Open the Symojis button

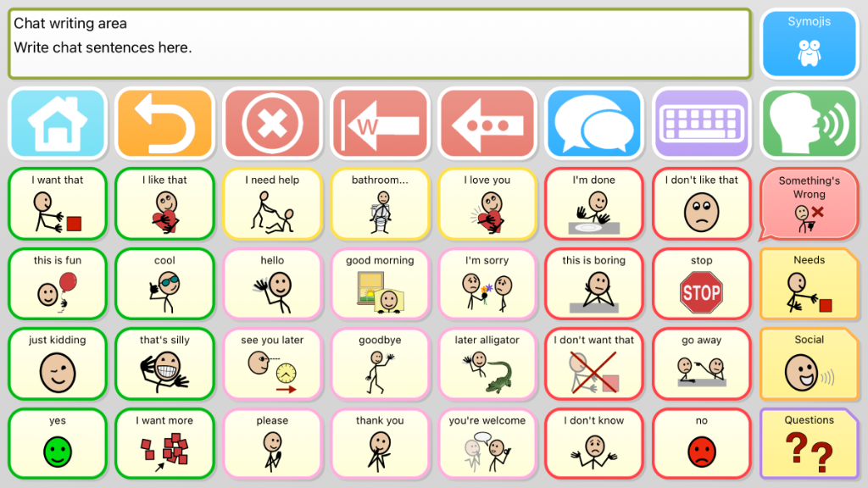click(810, 44)
